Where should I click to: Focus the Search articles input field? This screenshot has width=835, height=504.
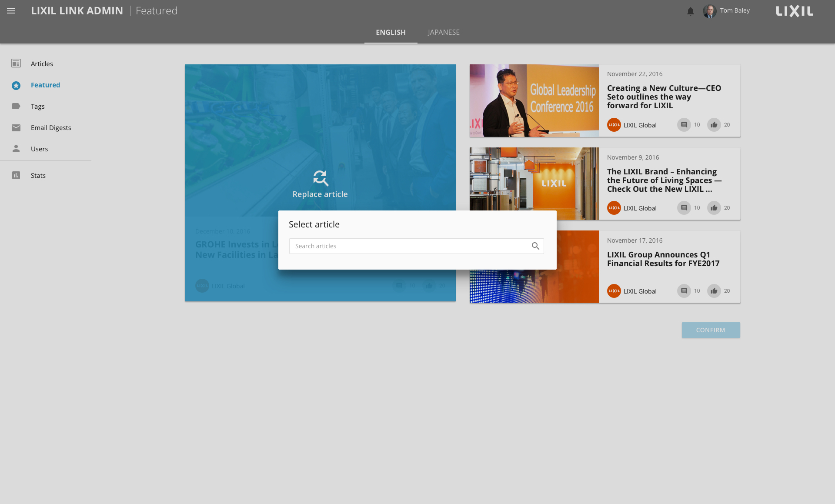coord(416,246)
